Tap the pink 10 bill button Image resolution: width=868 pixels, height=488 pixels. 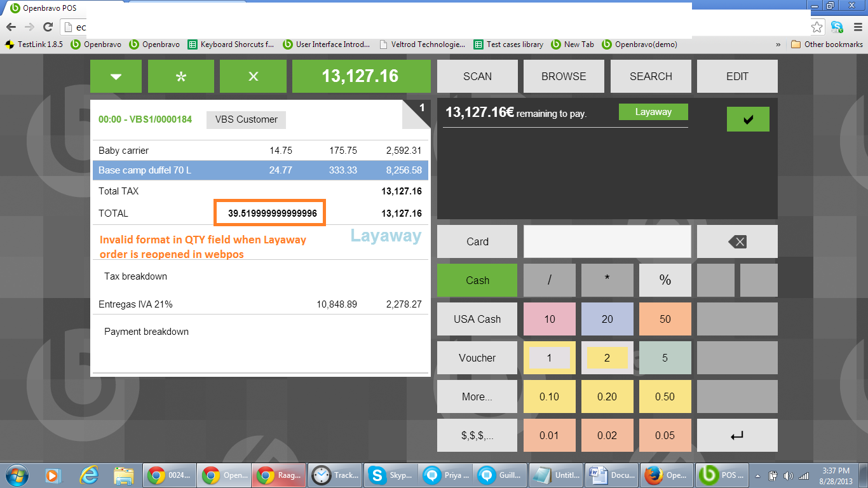pos(550,319)
